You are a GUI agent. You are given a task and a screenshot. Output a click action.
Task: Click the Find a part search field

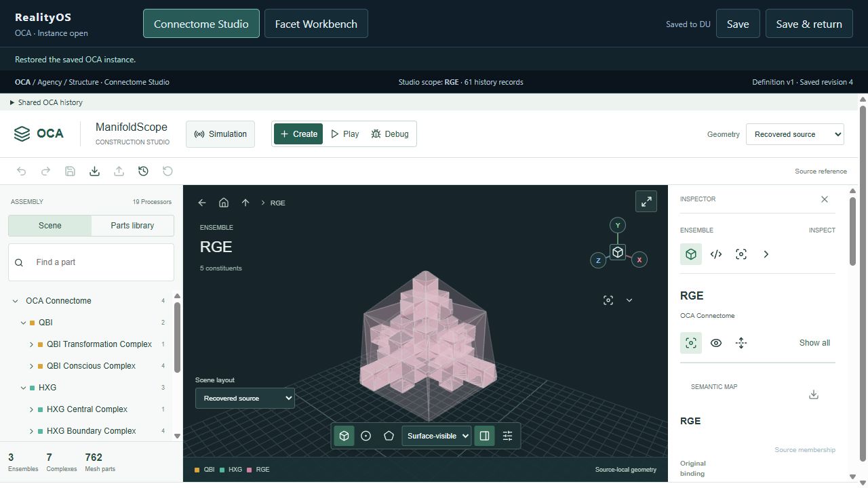91,262
